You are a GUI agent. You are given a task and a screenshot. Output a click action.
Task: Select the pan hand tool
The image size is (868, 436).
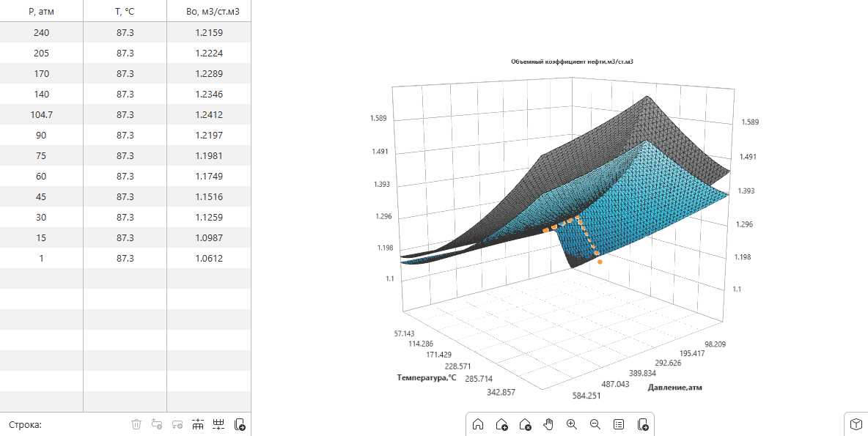coord(548,424)
